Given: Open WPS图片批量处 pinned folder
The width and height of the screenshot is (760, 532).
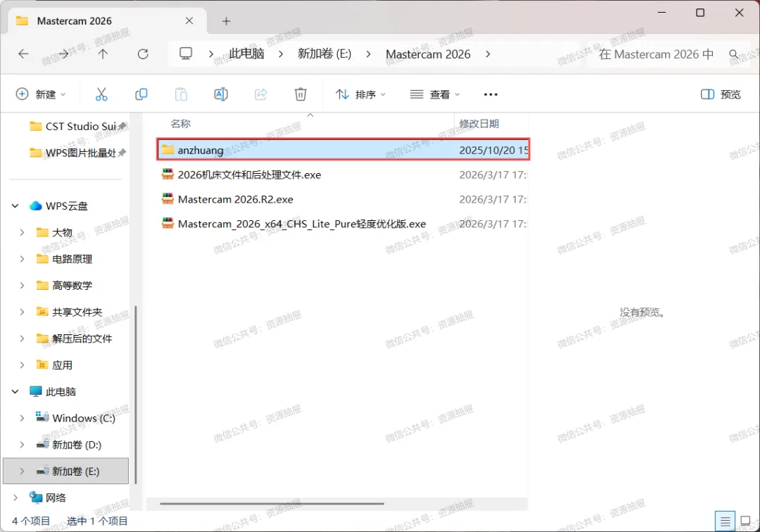Looking at the screenshot, I should (77, 153).
